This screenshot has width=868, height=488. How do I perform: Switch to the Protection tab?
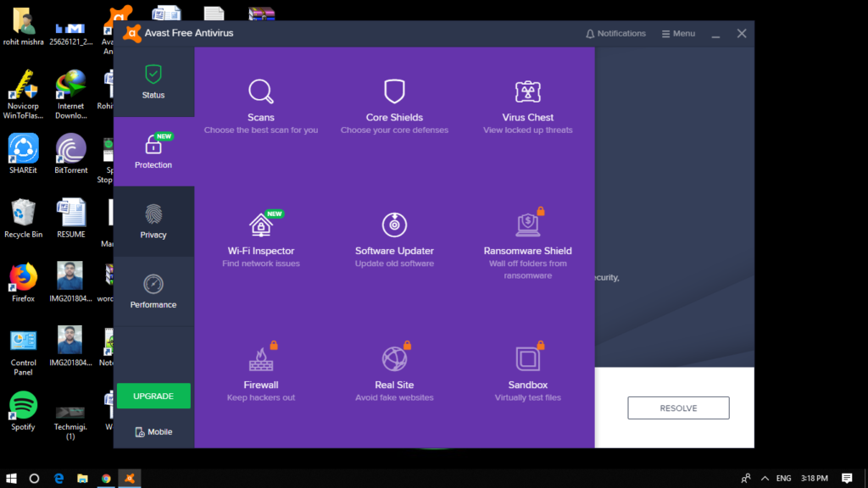[x=153, y=152]
